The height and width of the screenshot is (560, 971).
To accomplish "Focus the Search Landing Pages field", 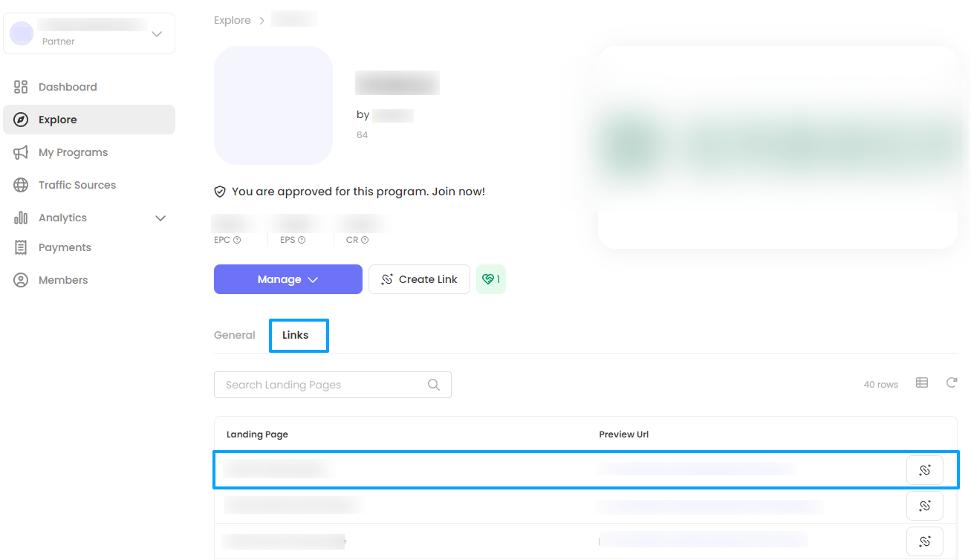I will pyautogui.click(x=324, y=385).
